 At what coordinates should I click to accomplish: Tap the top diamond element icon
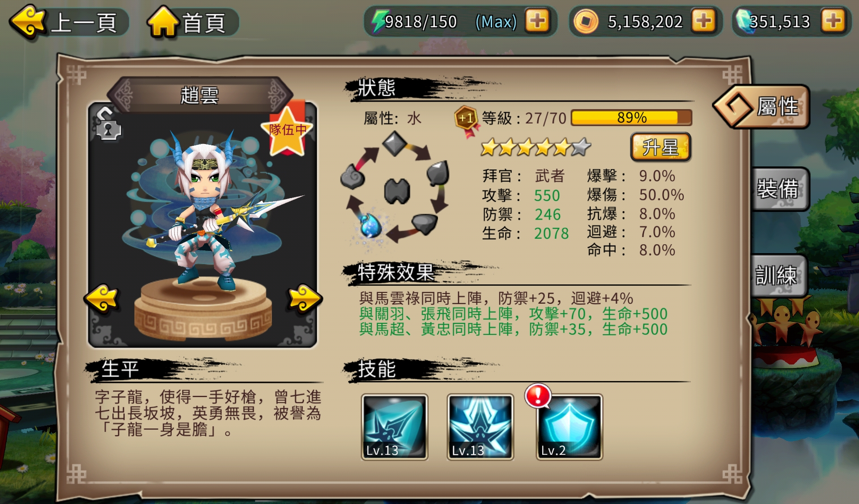(x=394, y=144)
